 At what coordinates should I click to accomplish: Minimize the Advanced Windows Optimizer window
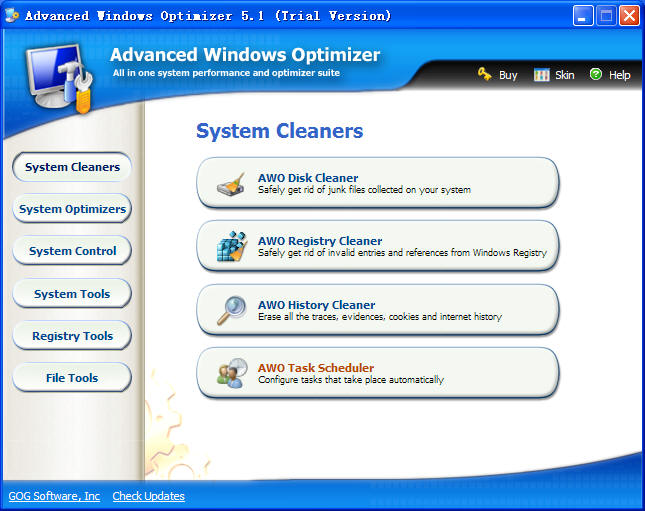click(582, 16)
